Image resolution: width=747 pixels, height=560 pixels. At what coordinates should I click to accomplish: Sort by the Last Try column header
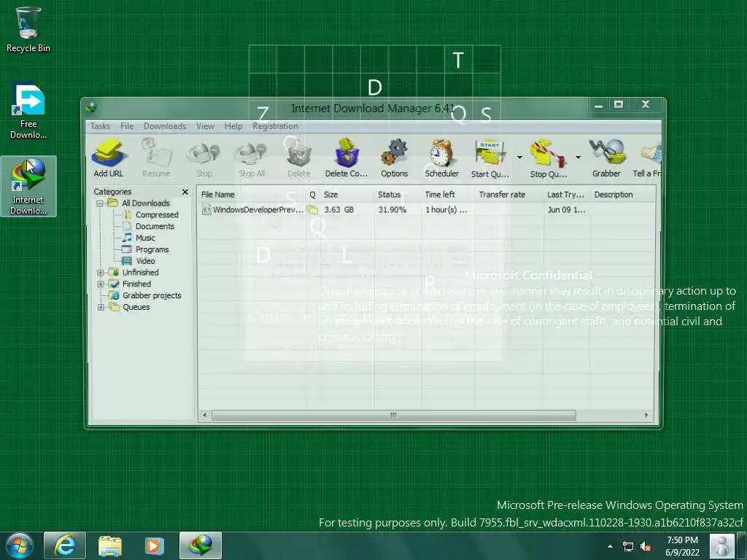click(x=567, y=194)
